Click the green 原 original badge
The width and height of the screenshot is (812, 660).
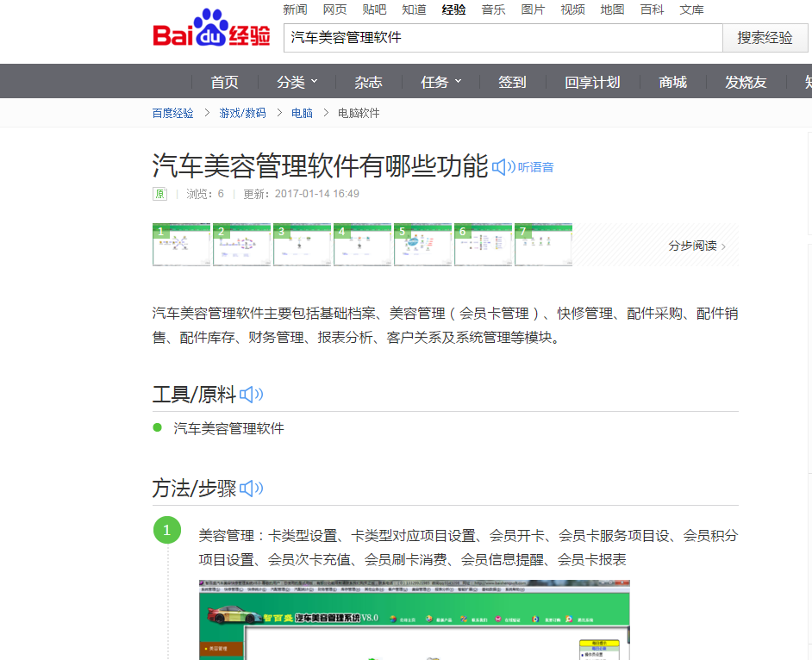coord(159,194)
